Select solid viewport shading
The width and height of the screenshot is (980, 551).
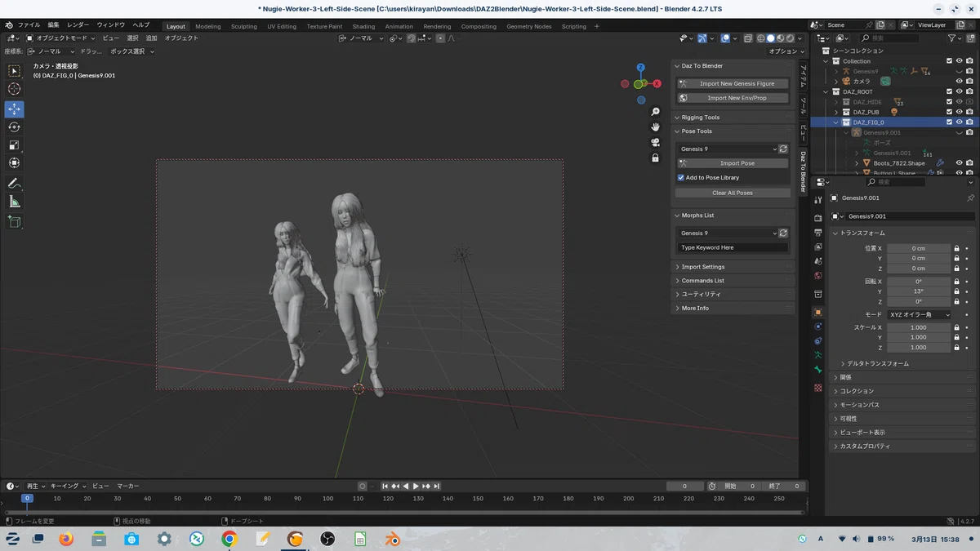[x=770, y=38]
